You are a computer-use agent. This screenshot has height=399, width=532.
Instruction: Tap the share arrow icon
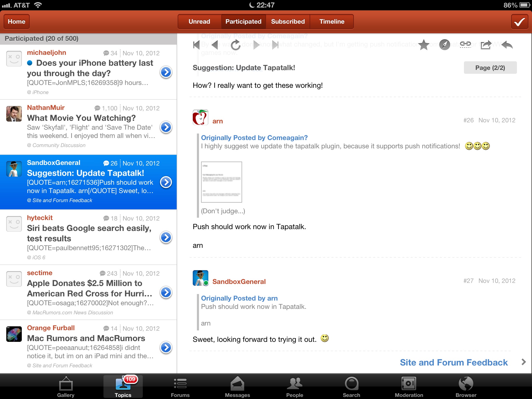486,45
